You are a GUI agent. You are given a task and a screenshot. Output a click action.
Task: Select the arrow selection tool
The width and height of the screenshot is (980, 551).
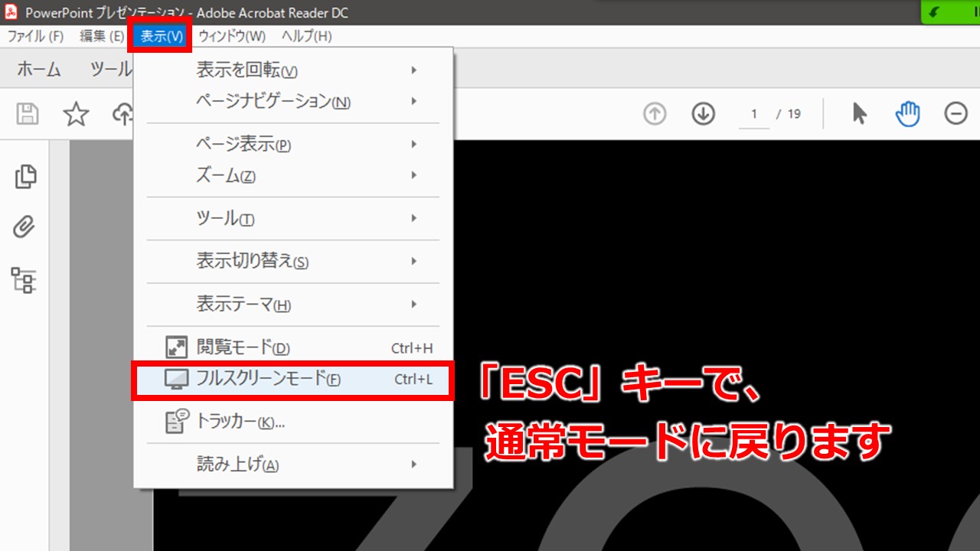(x=859, y=114)
